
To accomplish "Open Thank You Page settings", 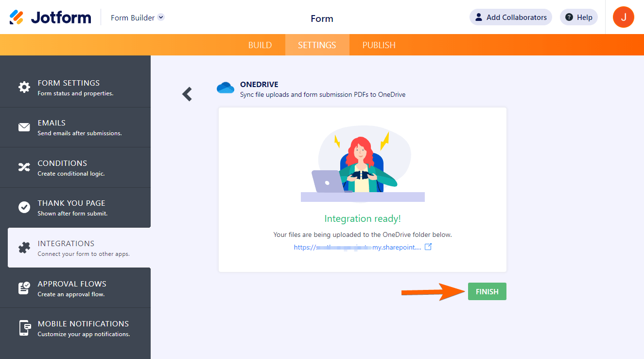I will (75, 208).
